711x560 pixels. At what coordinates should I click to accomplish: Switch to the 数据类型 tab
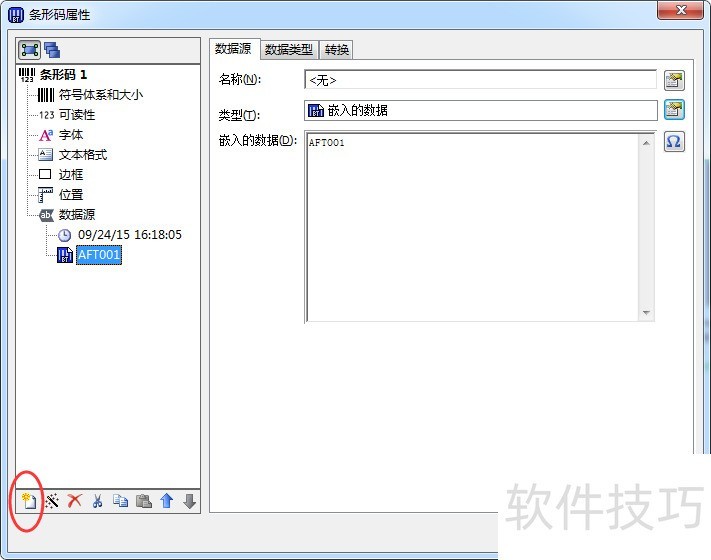click(x=288, y=50)
